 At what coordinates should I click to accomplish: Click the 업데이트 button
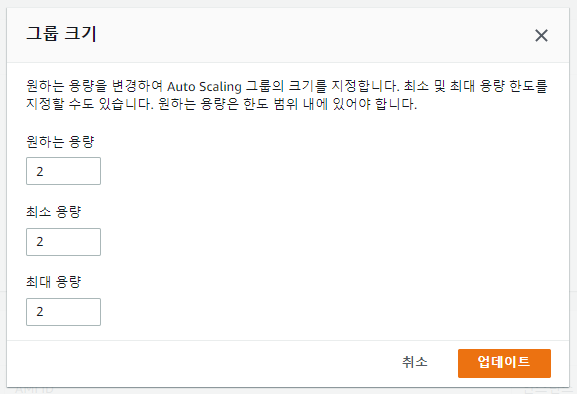click(504, 363)
